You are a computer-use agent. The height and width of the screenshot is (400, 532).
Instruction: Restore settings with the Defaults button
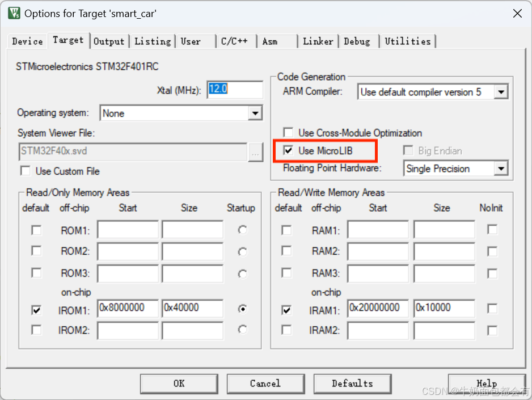353,384
